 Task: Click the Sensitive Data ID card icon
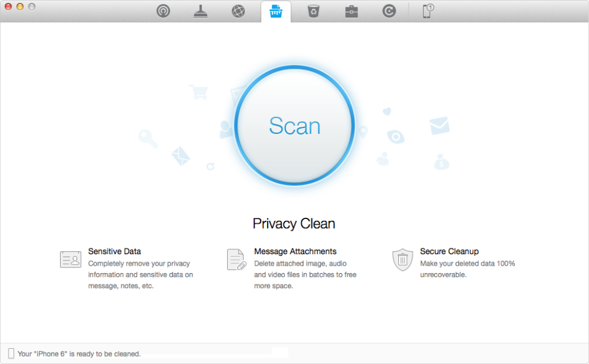70,259
